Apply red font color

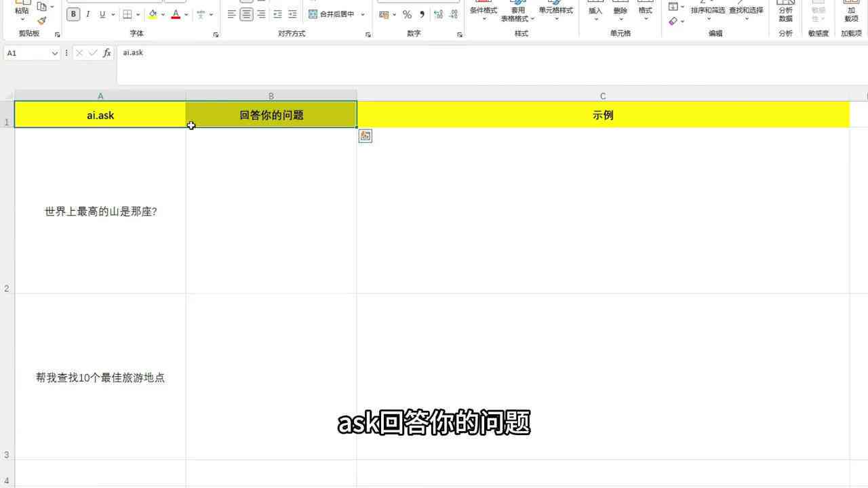(x=176, y=14)
